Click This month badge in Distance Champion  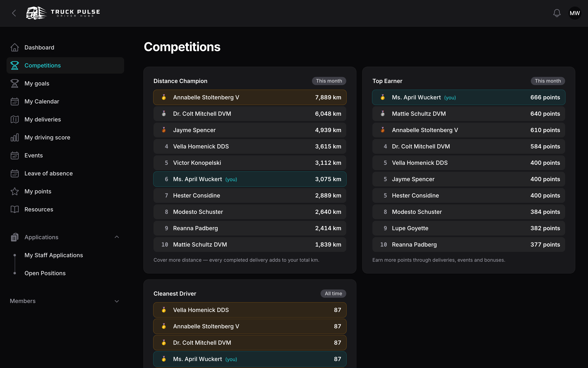tap(329, 81)
